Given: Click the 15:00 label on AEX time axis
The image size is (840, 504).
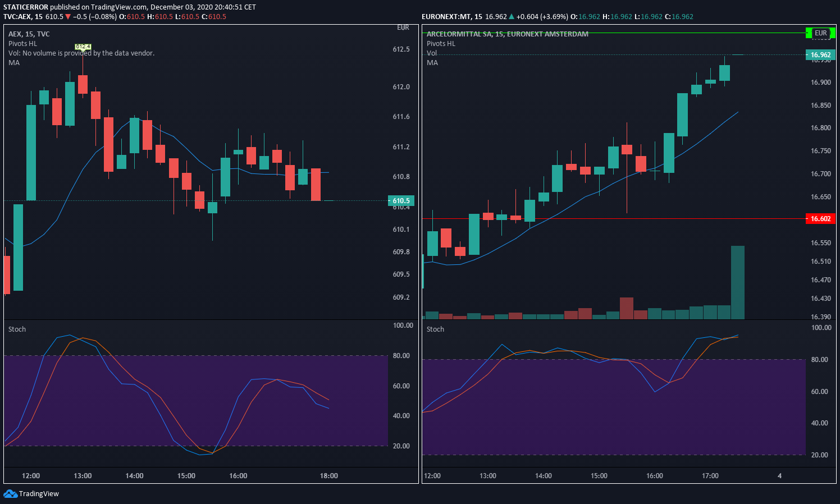Looking at the screenshot, I should (186, 476).
